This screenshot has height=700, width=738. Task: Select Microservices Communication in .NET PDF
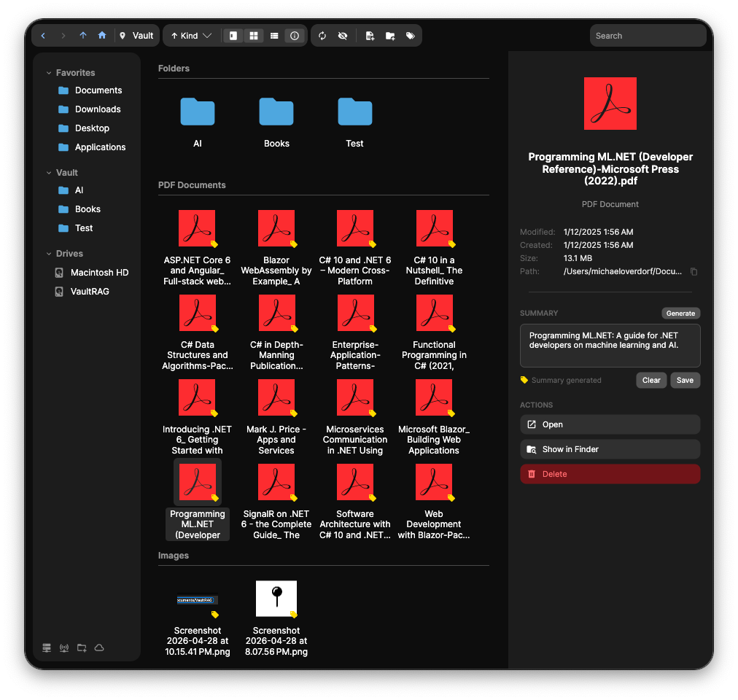tap(355, 398)
